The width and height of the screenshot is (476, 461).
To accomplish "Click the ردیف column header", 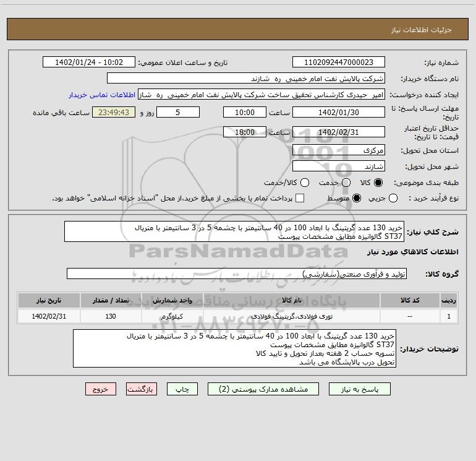I will coord(449,300).
